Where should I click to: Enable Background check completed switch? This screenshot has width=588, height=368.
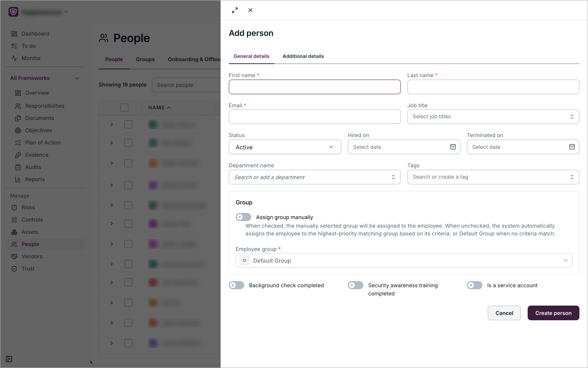click(x=237, y=285)
